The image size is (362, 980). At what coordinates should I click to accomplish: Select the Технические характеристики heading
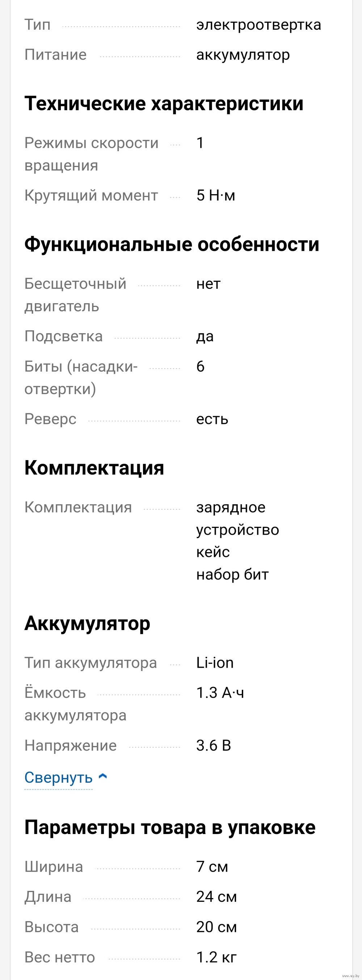tap(164, 104)
